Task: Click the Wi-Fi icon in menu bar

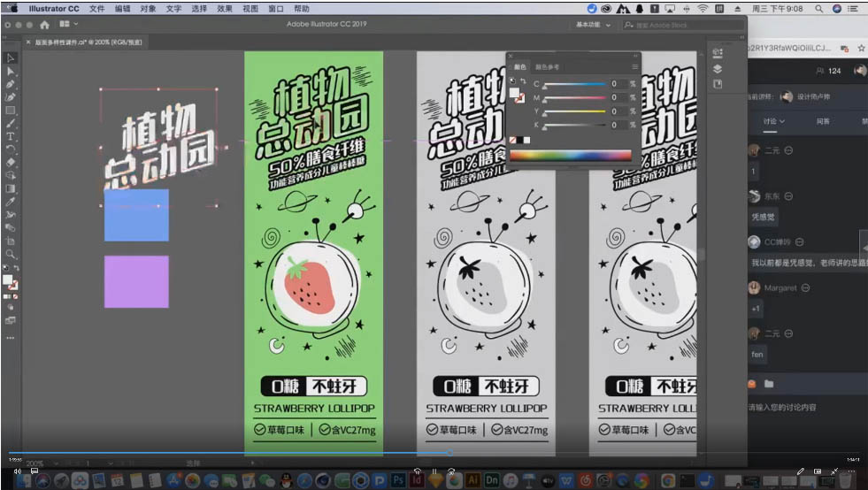Action: pos(703,8)
